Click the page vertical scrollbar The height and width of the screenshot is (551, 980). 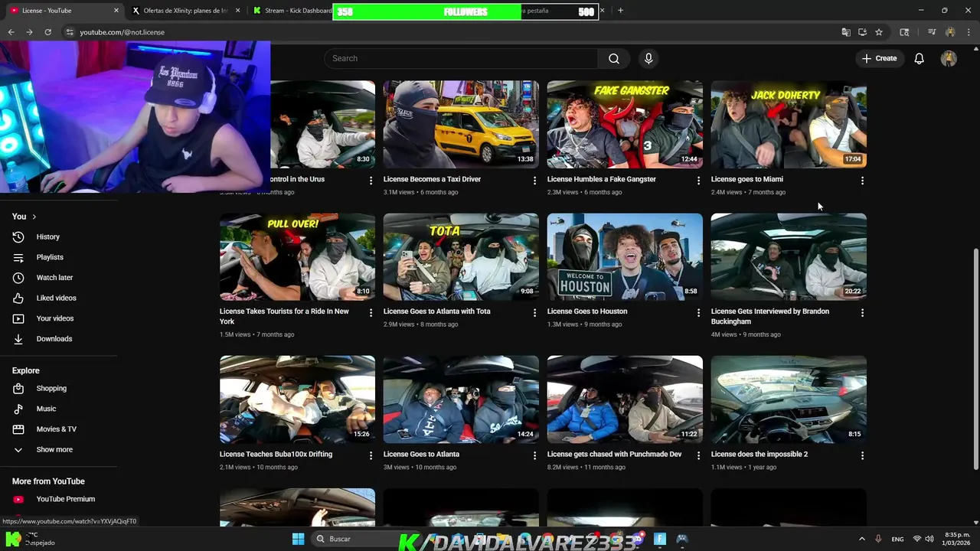[x=975, y=358]
